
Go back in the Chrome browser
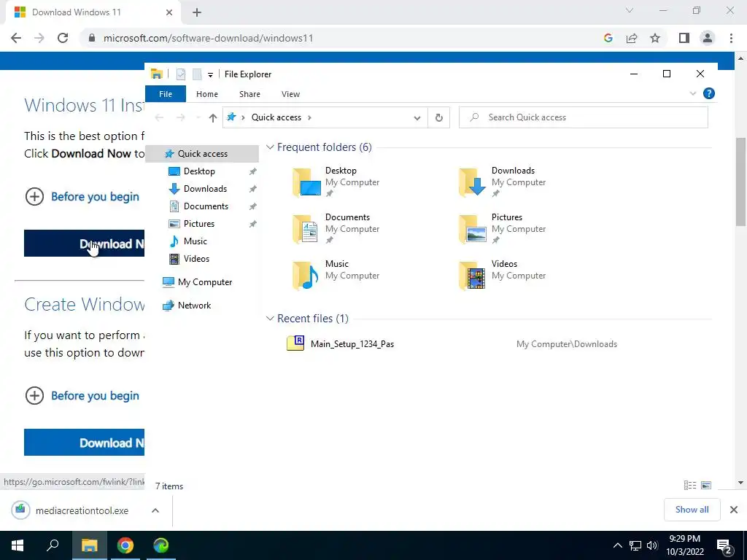[x=16, y=38]
